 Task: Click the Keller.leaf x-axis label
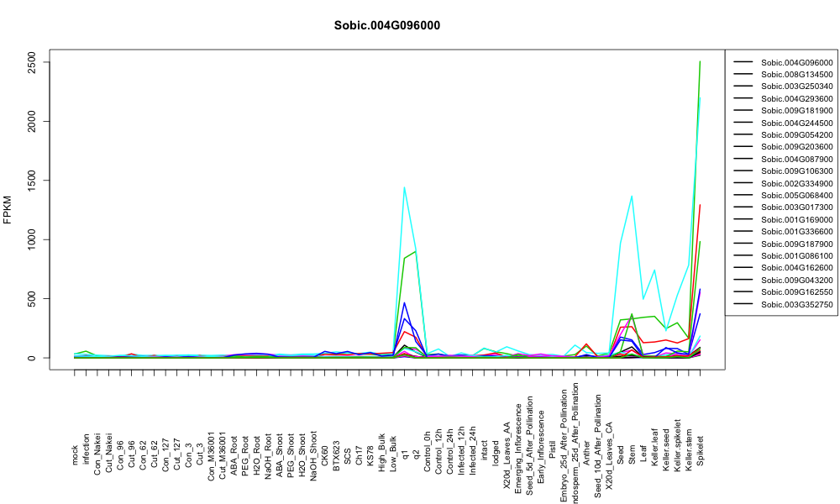pos(654,447)
